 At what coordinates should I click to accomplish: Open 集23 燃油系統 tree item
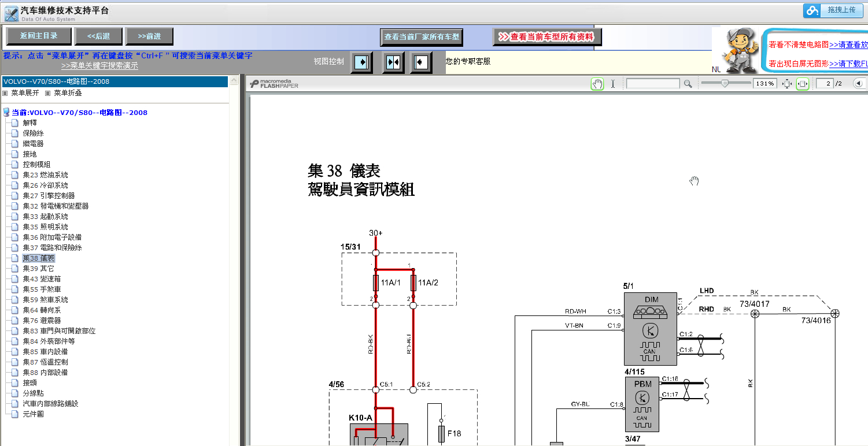(46, 175)
